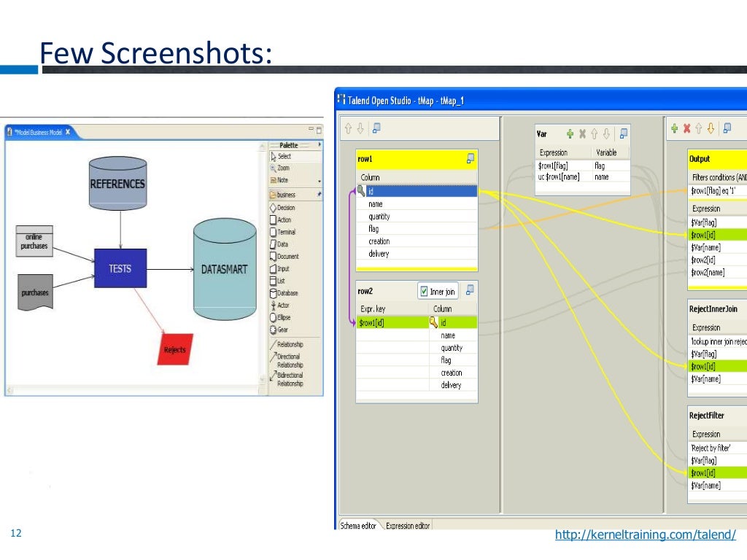Screen dimensions: 747x560
Task: Select uc $row1[name] expression in Var
Action: coord(564,176)
